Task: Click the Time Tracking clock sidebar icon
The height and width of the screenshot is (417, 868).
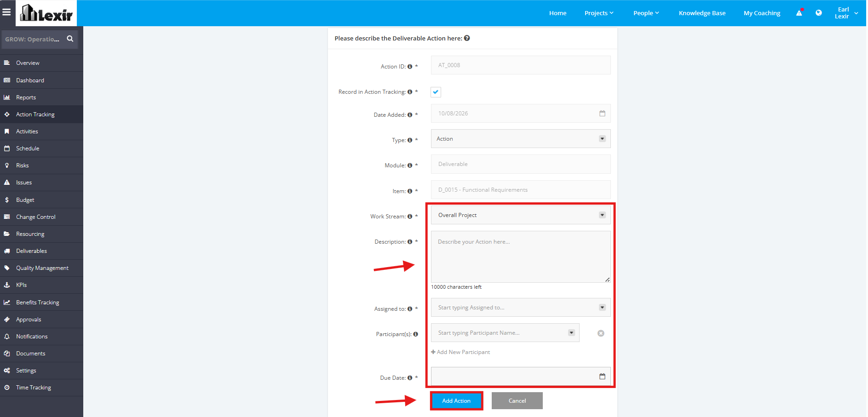Action: (7, 388)
